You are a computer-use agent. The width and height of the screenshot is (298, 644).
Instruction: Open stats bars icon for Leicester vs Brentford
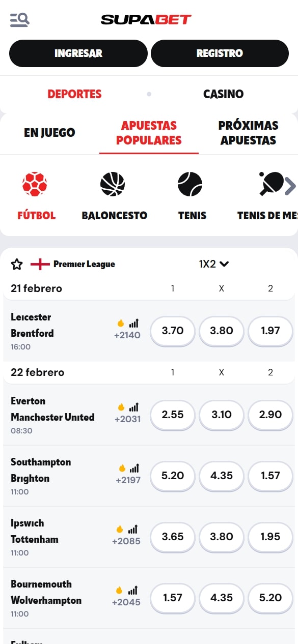pyautogui.click(x=133, y=323)
